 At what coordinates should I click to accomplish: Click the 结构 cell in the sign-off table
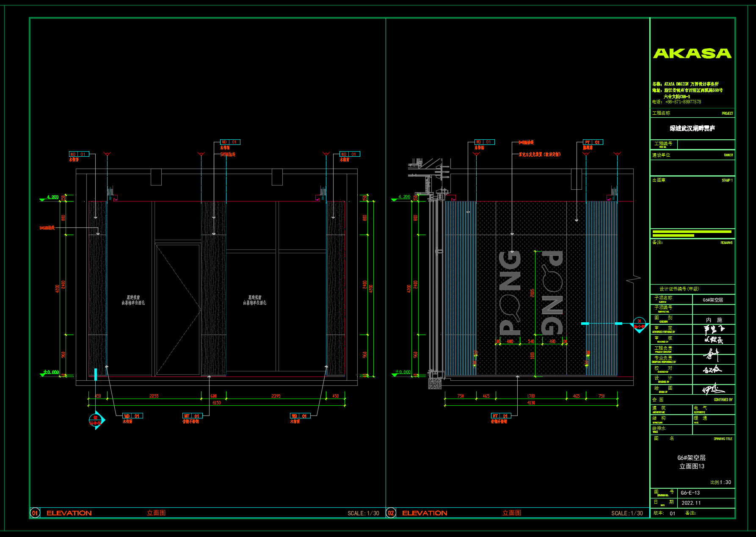coord(671,419)
